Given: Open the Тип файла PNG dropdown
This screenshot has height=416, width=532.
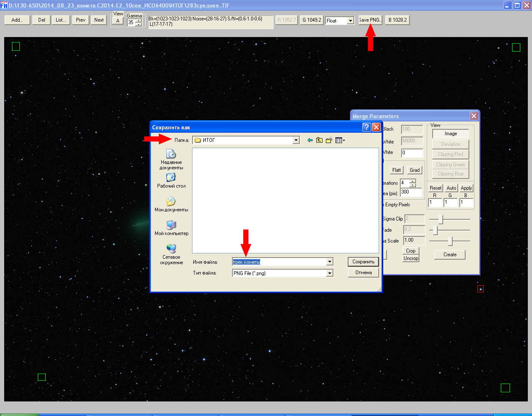Looking at the screenshot, I should [330, 273].
